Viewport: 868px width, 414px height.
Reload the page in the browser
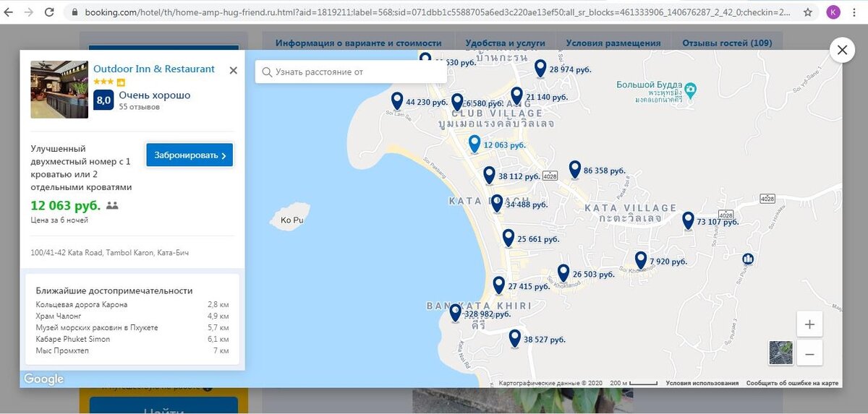49,12
